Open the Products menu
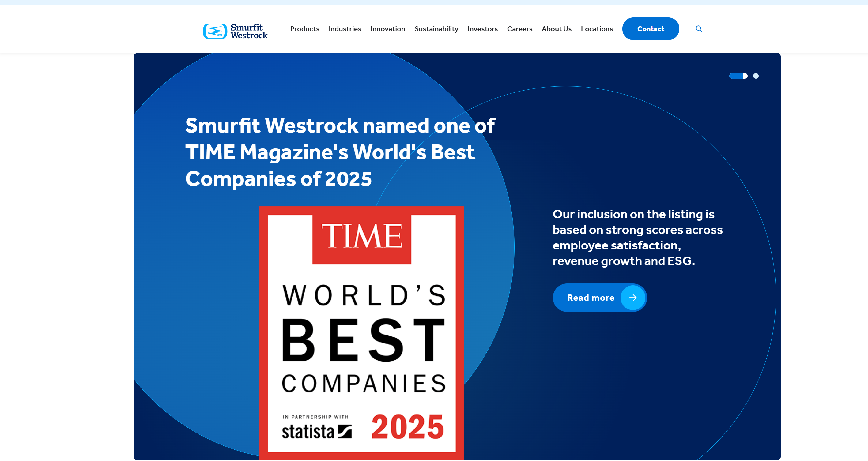Image resolution: width=868 pixels, height=461 pixels. [305, 29]
